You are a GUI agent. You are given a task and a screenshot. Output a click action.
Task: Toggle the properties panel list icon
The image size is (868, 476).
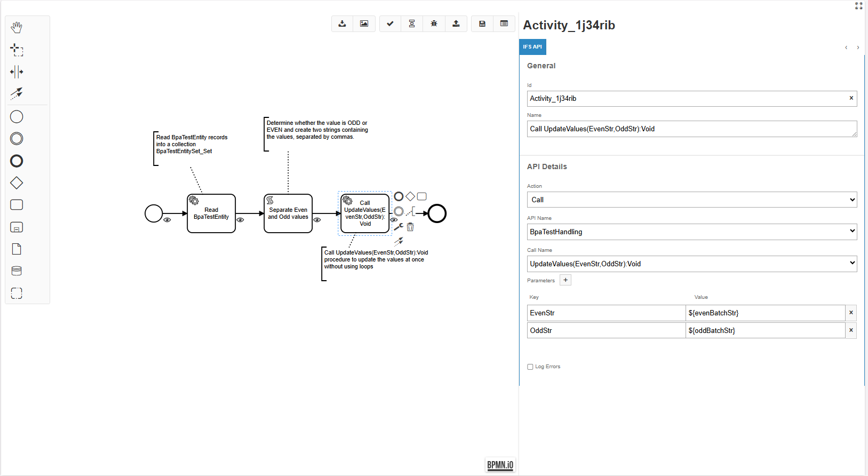click(x=504, y=23)
